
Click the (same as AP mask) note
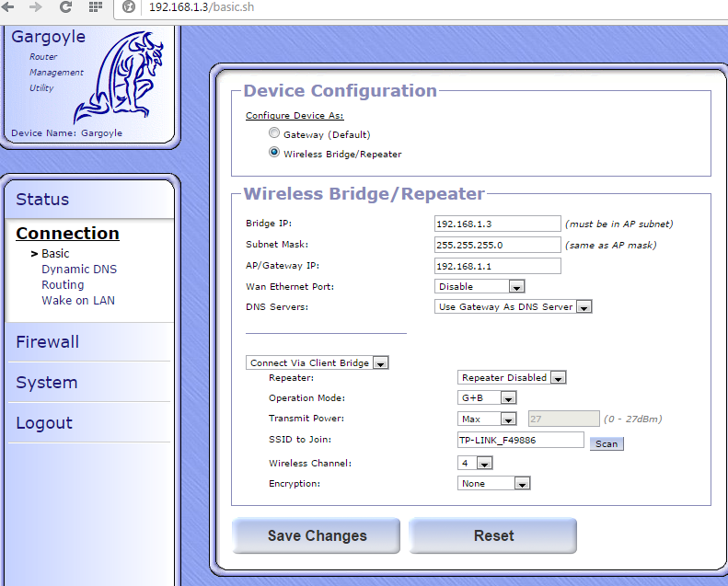point(610,246)
